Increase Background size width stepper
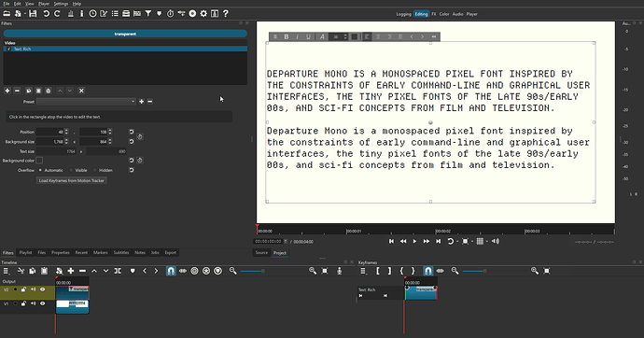644x338 pixels. point(66,140)
